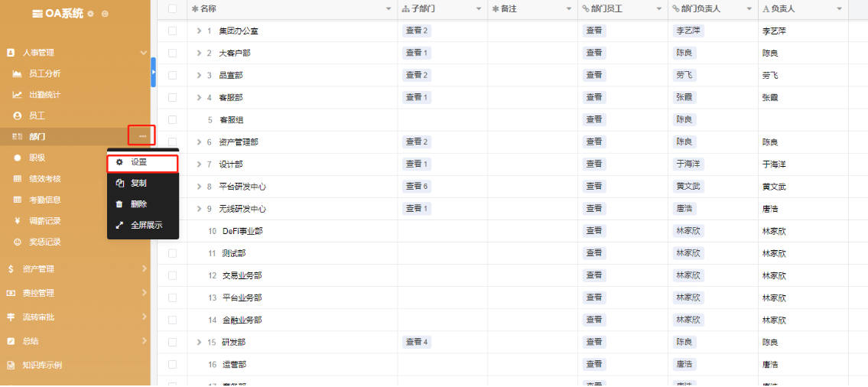Screen dimensions: 868x387
Task: Expand the 资产管理 sidebar section
Action: [144, 269]
